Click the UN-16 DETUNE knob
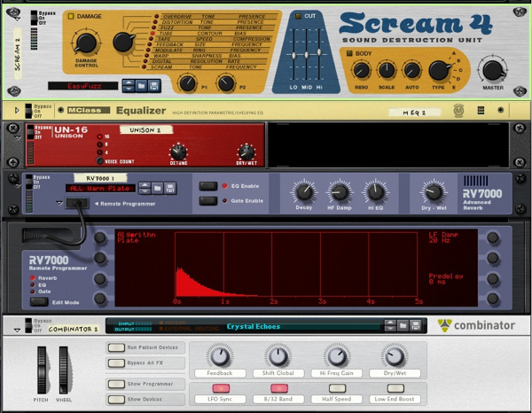532x413 pixels. coord(178,152)
